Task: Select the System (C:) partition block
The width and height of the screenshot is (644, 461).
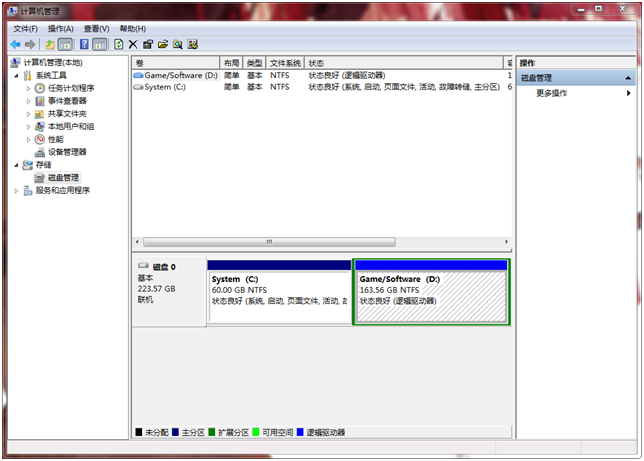Action: (x=279, y=292)
